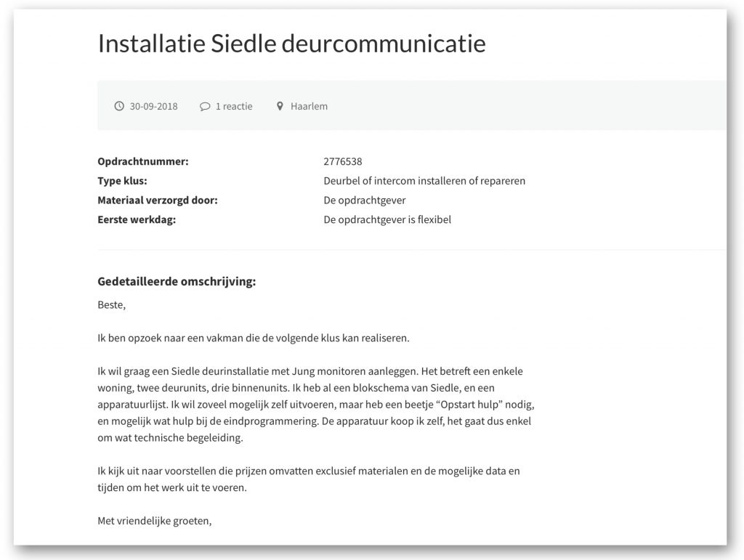Click the clock icon beside the date
Viewport: 744px width, 560px height.
(x=119, y=106)
